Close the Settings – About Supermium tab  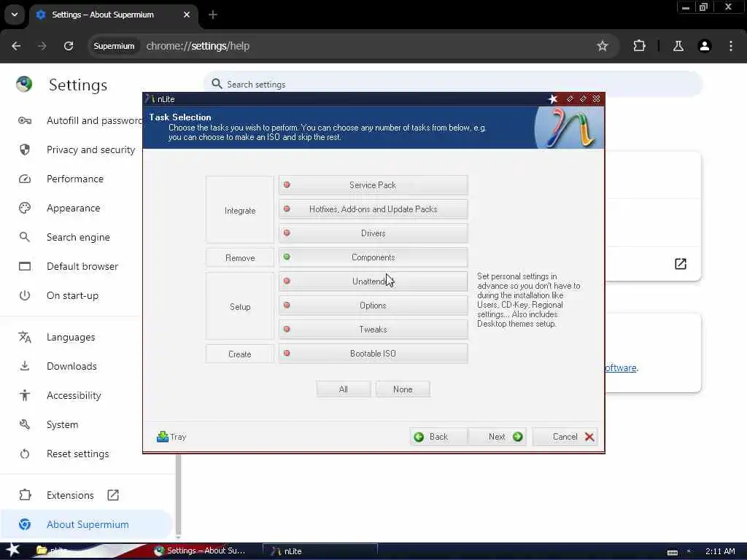[187, 15]
